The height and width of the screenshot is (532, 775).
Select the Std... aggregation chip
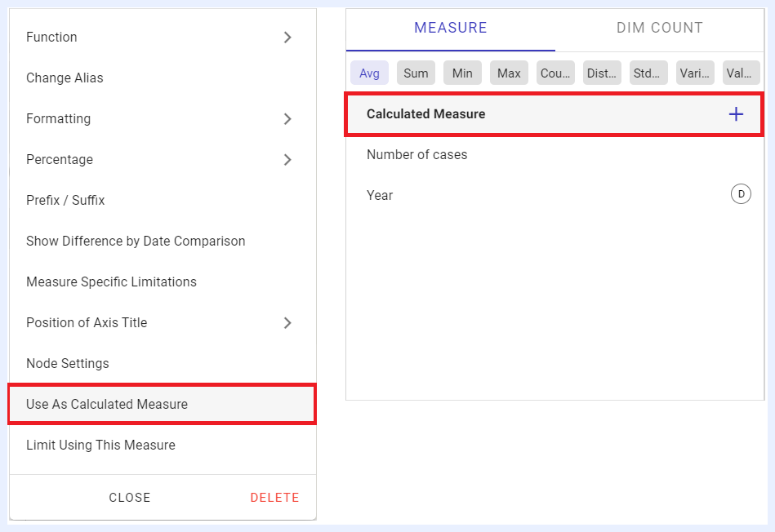648,73
